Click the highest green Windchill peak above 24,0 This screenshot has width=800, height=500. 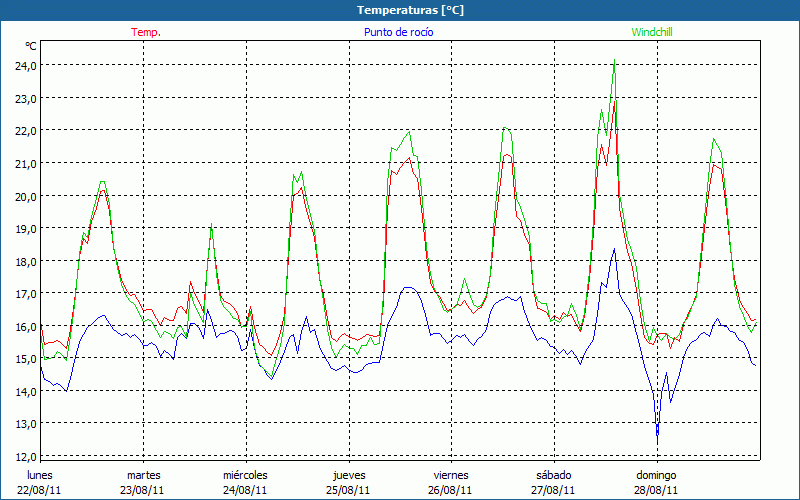(614, 60)
